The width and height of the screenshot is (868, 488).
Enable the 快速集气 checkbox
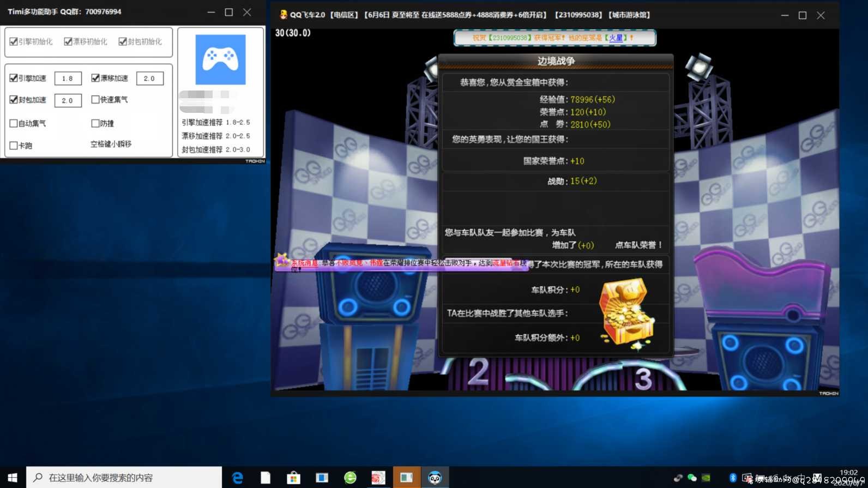tap(95, 100)
